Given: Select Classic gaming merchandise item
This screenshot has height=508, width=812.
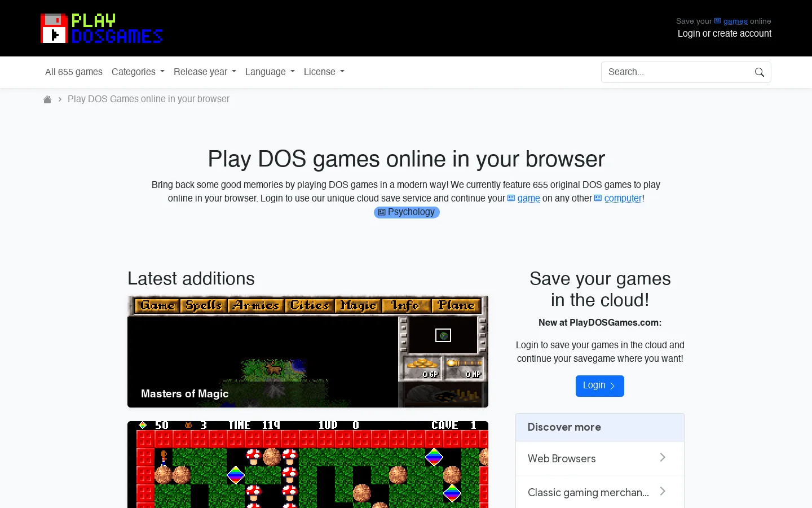Looking at the screenshot, I should (600, 492).
